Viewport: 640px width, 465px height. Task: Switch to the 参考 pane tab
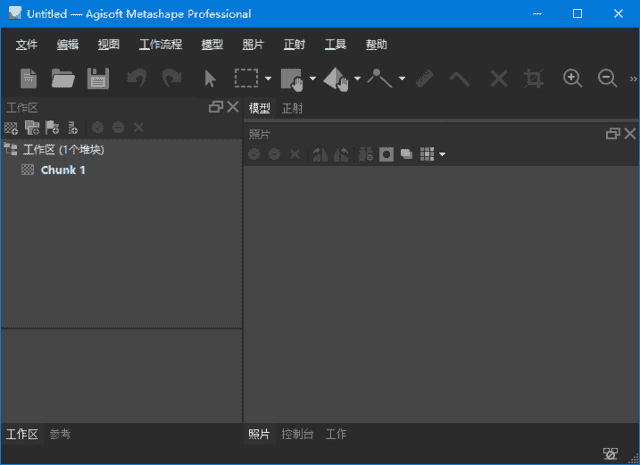(60, 434)
